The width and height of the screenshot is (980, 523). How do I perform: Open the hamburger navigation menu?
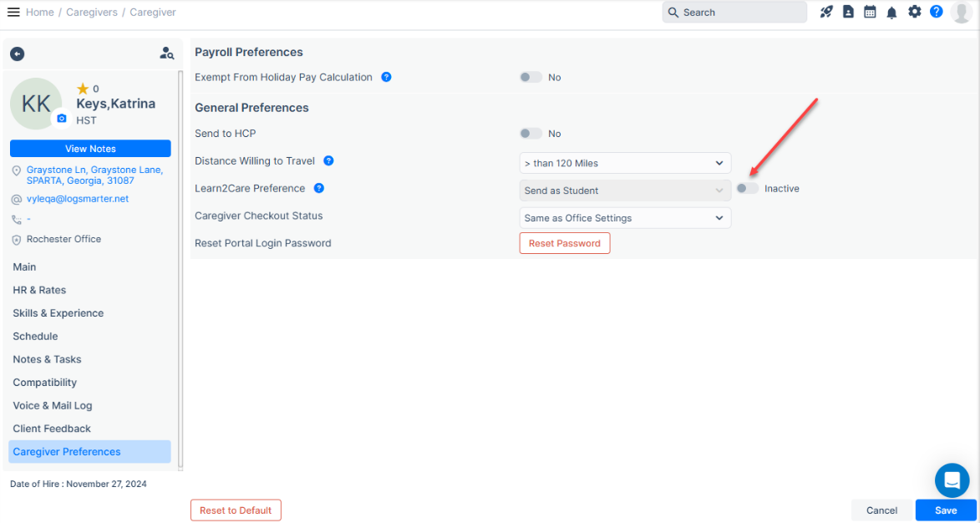pos(13,12)
